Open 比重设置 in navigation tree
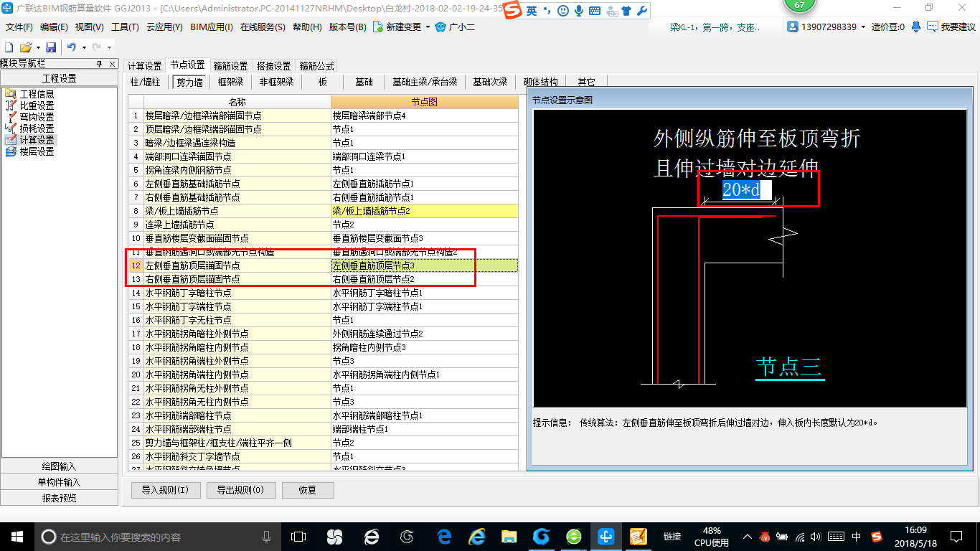Screen dimensions: 980x551 coord(37,105)
